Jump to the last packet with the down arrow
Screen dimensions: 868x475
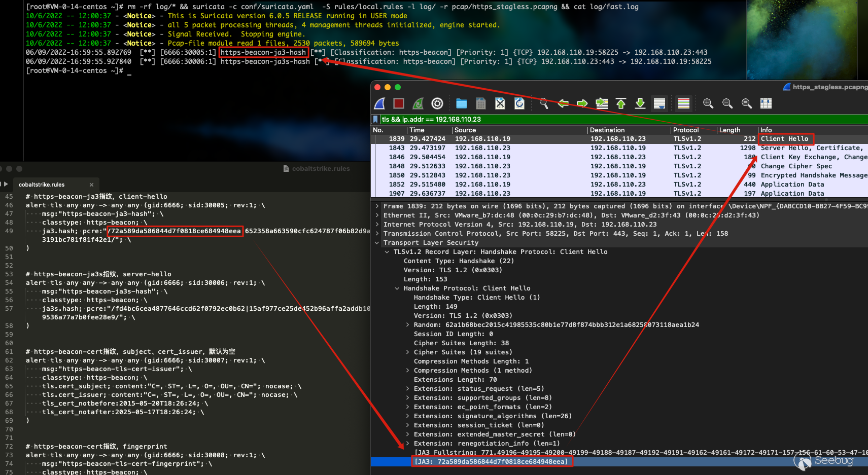640,104
